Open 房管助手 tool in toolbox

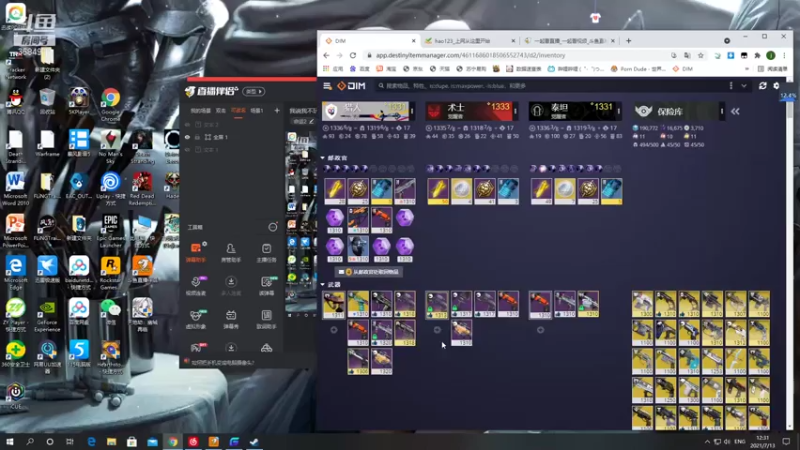click(x=231, y=253)
